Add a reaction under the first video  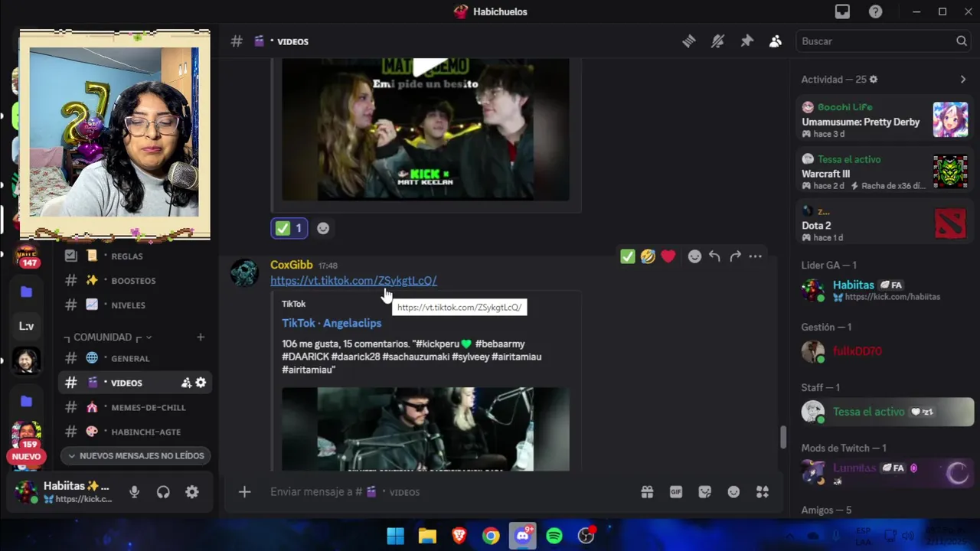323,228
